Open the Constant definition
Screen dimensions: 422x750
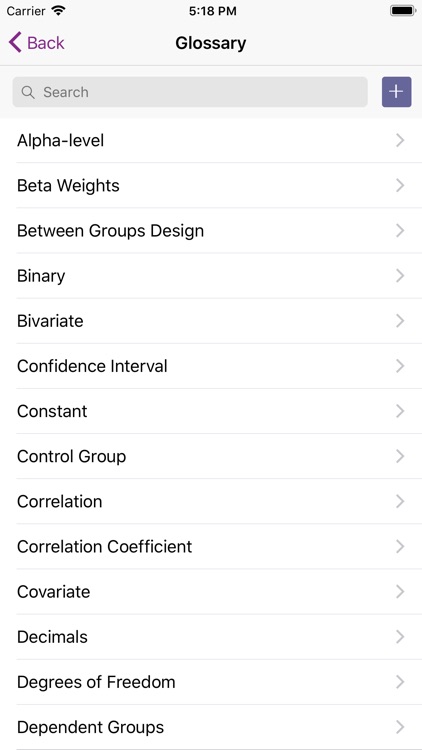point(211,411)
